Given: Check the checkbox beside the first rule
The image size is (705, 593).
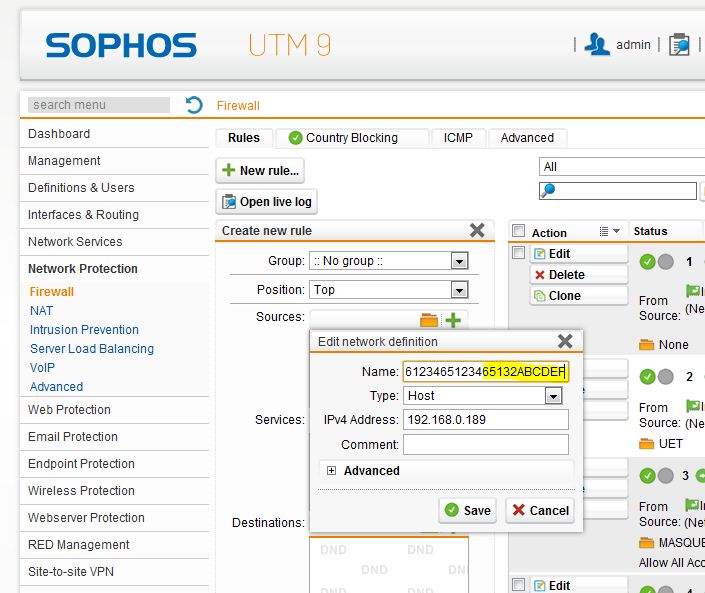Looking at the screenshot, I should (518, 254).
